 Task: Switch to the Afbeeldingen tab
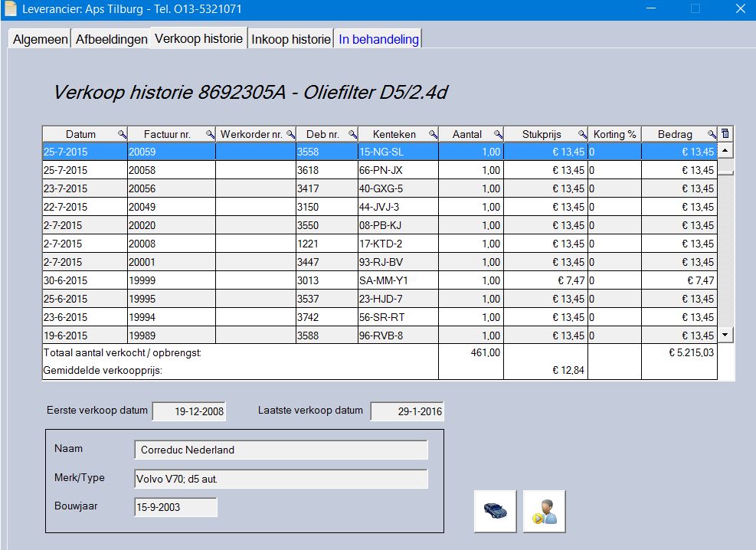pyautogui.click(x=111, y=39)
